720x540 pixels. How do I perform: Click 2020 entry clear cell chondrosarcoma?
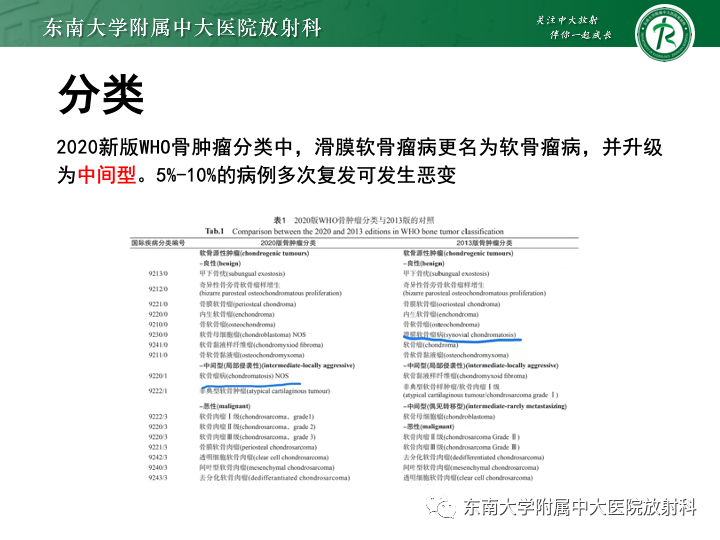pyautogui.click(x=264, y=457)
